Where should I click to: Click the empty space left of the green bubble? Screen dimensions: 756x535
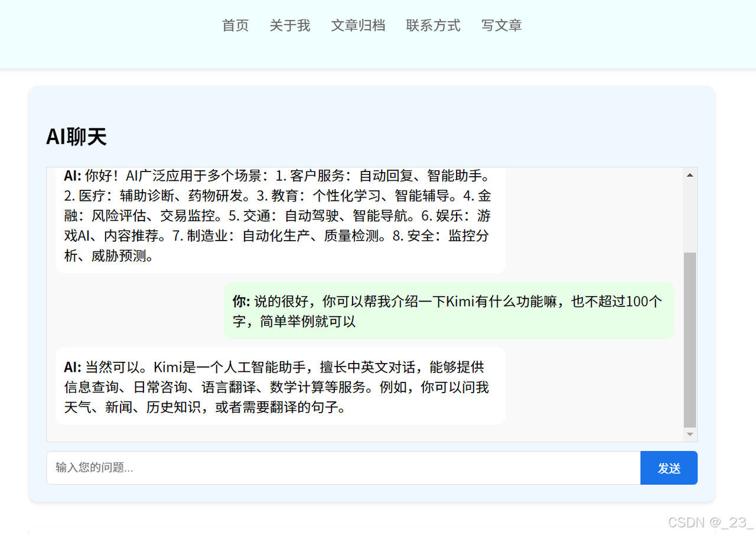click(x=139, y=311)
